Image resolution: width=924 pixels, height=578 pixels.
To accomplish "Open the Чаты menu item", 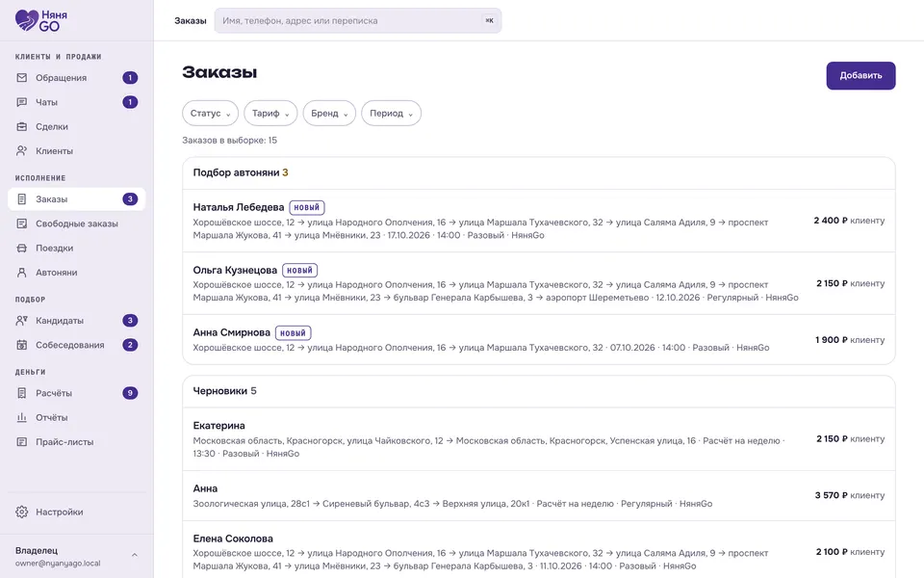I will 77,102.
